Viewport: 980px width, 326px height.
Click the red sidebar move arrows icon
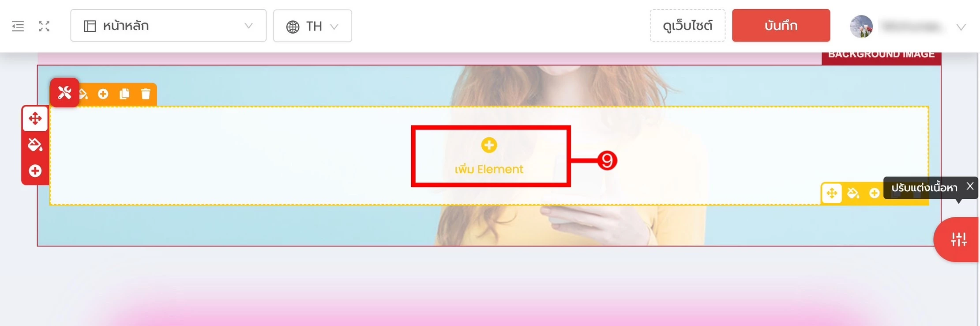pyautogui.click(x=35, y=118)
